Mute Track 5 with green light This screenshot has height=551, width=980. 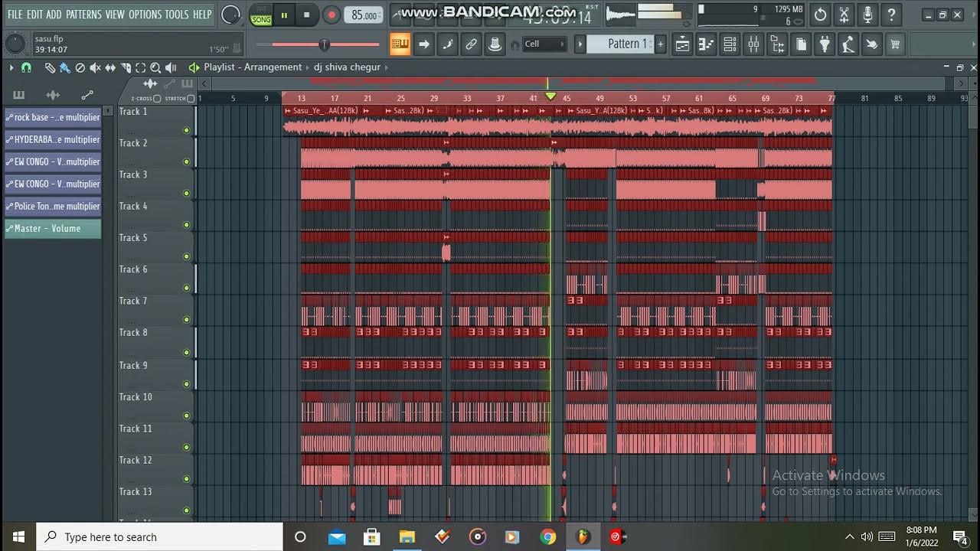click(x=186, y=256)
